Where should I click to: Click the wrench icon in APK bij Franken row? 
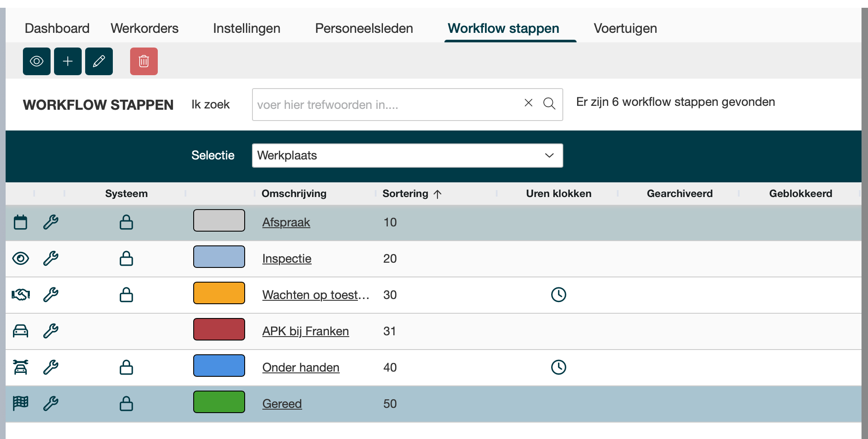point(51,331)
